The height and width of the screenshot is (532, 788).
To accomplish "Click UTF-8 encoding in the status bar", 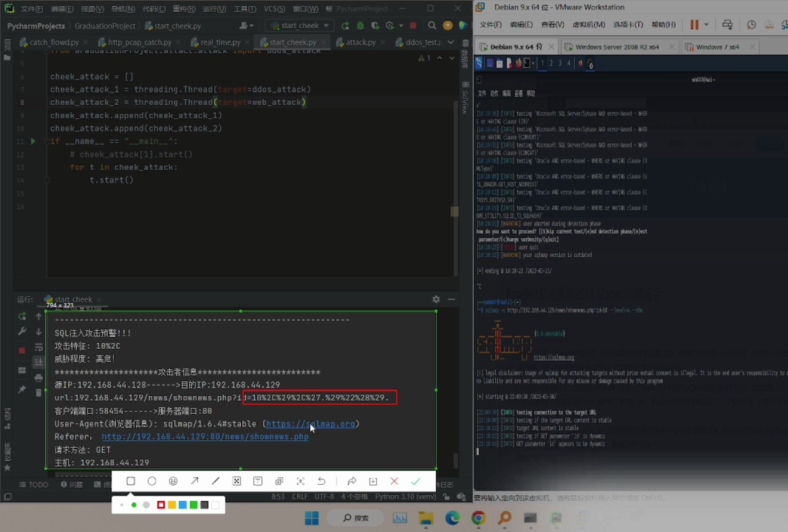I will 324,497.
